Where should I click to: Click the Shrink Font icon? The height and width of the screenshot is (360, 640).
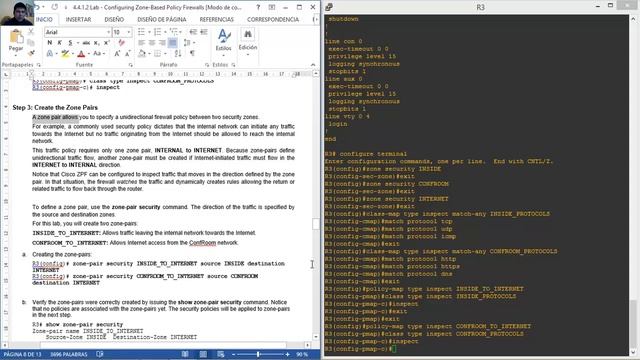click(127, 53)
